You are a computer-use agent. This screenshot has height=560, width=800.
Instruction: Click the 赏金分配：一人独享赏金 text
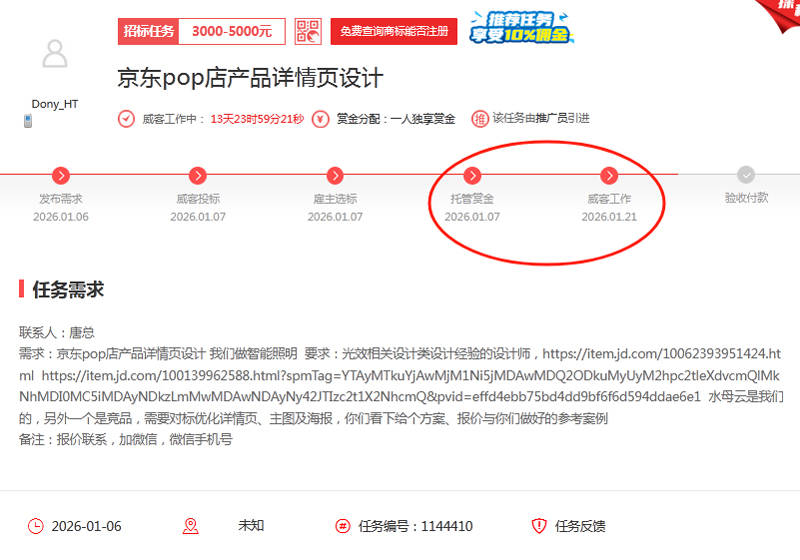tap(395, 119)
